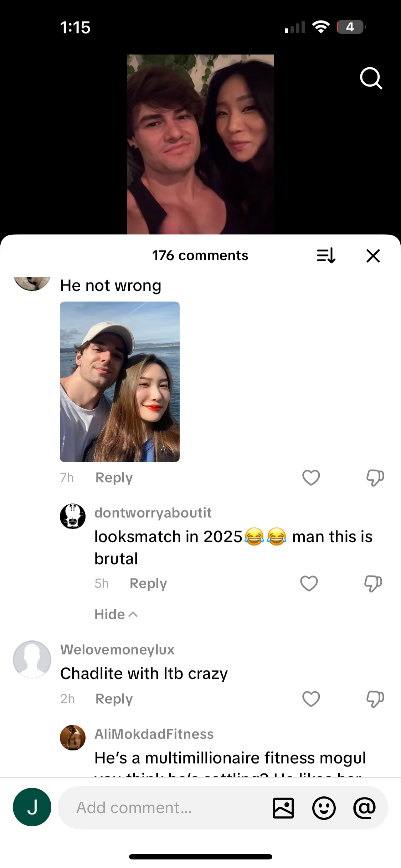
Task: Open the comment sort options
Action: (326, 255)
